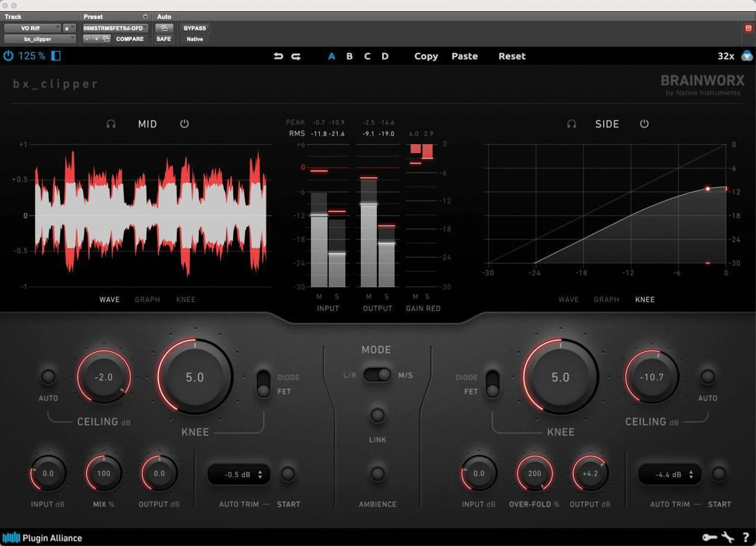This screenshot has width=756, height=546.
Task: Switch MID display to GRAPH view
Action: coord(147,299)
